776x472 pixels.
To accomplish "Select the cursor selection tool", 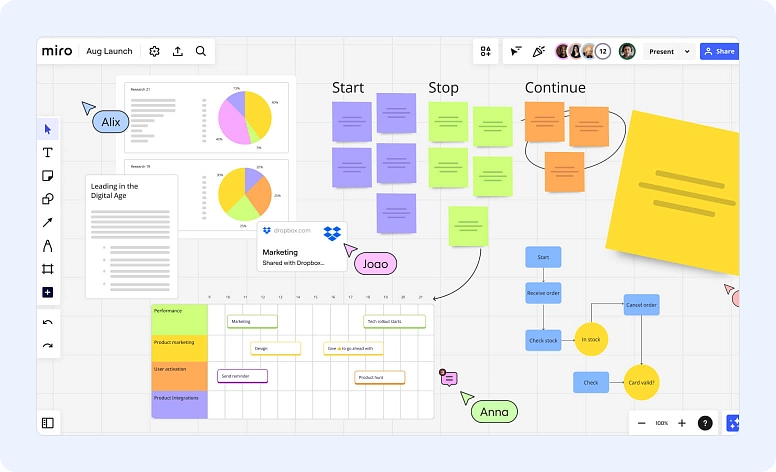I will point(48,129).
